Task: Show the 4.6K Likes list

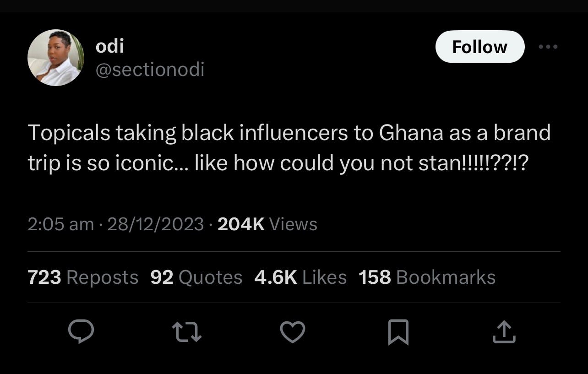Action: 300,277
